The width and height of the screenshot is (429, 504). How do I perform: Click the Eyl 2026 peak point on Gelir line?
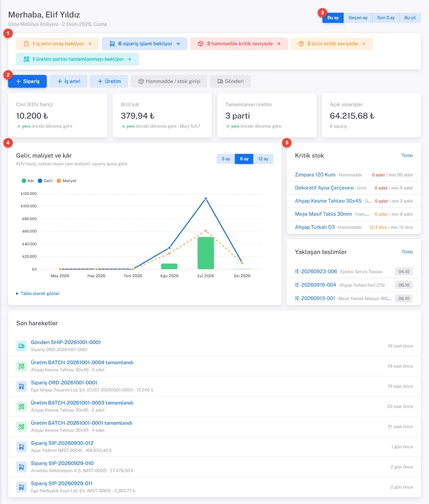pos(206,199)
